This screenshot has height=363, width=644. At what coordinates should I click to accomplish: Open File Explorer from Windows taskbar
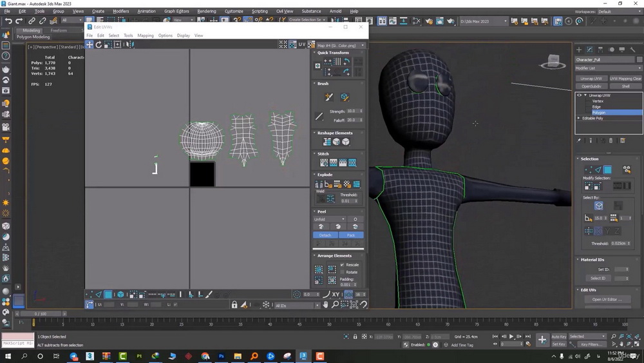[x=238, y=356]
